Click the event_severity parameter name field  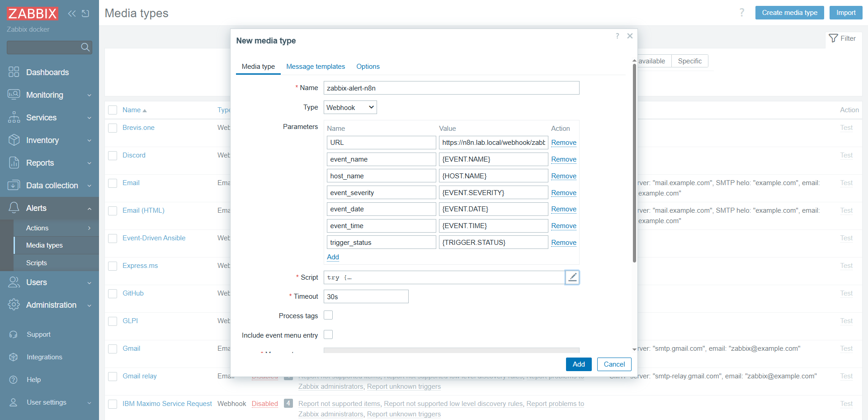[382, 192]
